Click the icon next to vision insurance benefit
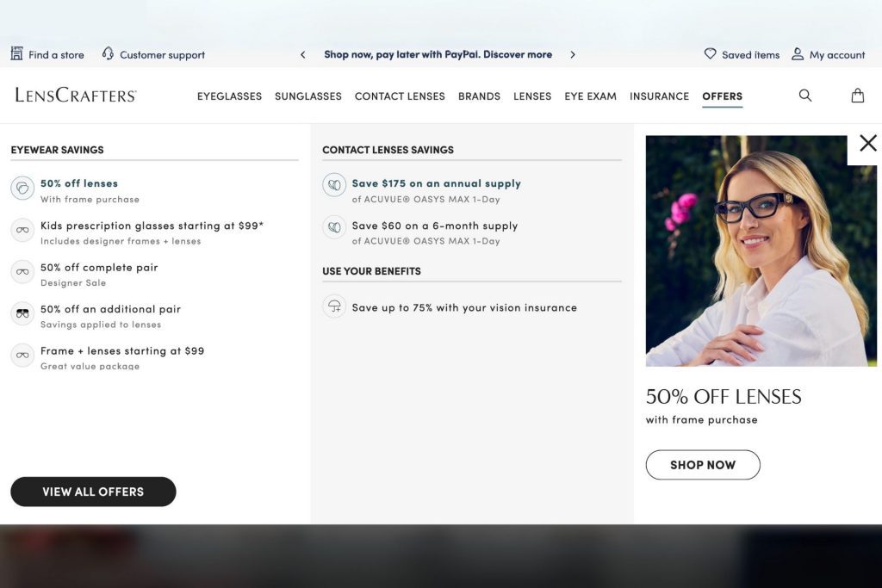This screenshot has width=882, height=588. (334, 306)
